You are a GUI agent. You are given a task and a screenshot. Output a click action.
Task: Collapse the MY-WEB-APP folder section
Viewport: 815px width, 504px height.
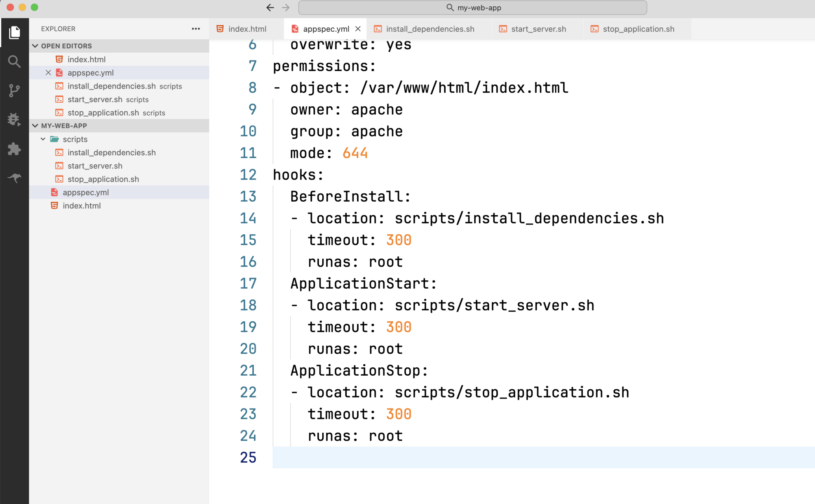[35, 126]
